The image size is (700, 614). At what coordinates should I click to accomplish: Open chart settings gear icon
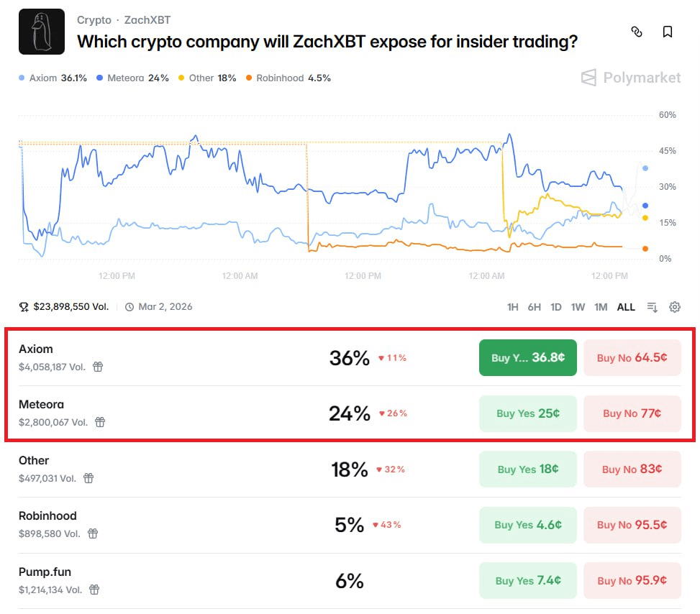[675, 307]
